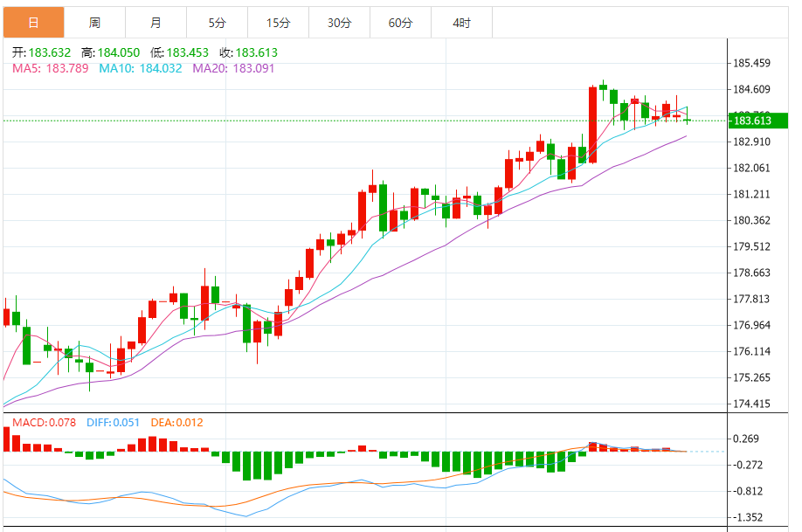Select the DIFF:0.051 indicator label
Image resolution: width=802 pixels, height=532 pixels.
click(113, 423)
